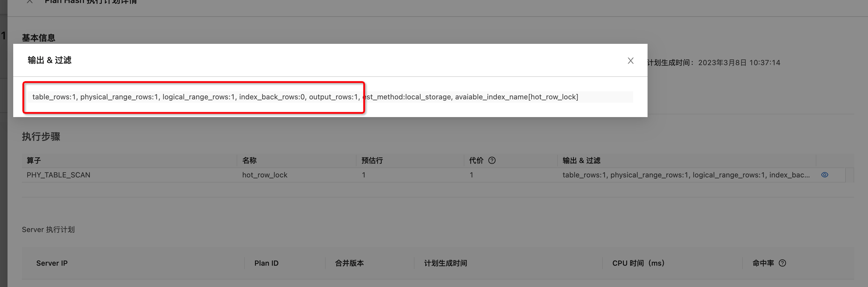Click the Plan ID column header
Image resolution: width=868 pixels, height=287 pixels.
click(266, 263)
